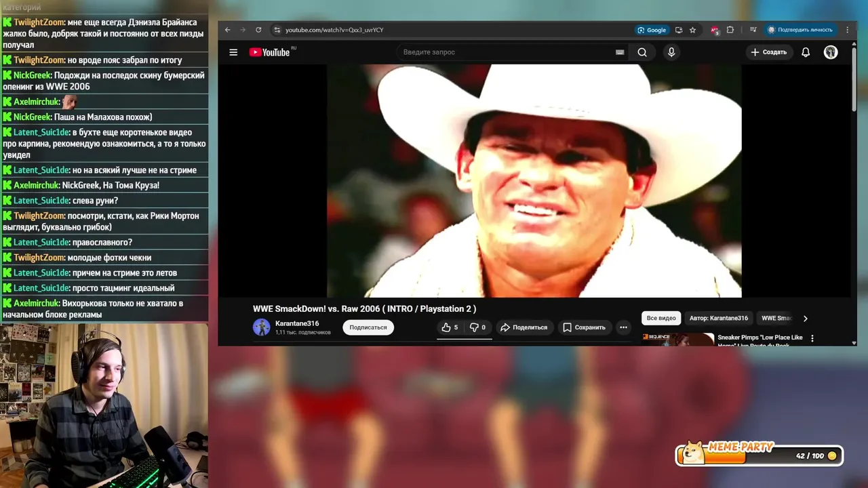Focus the youtube.com address bar URL

point(334,30)
